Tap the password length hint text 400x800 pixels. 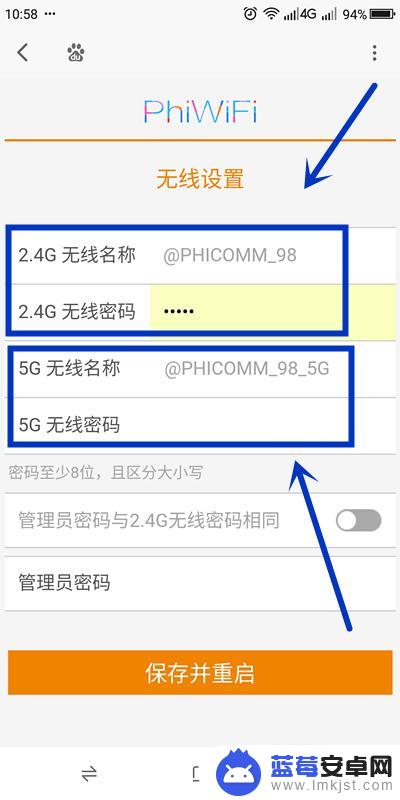click(106, 472)
